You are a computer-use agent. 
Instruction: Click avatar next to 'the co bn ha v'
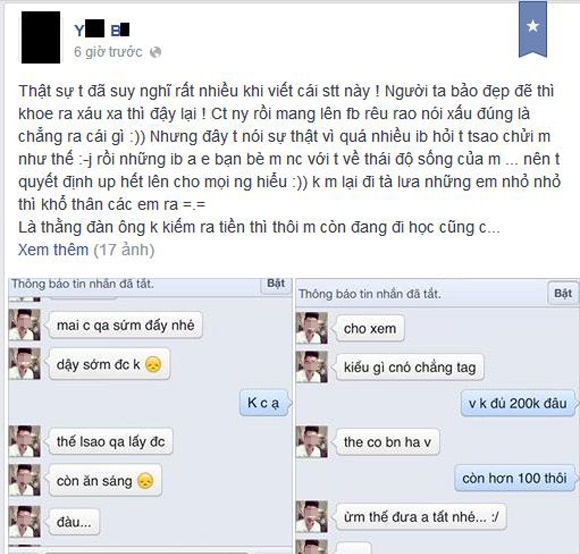pyautogui.click(x=311, y=442)
